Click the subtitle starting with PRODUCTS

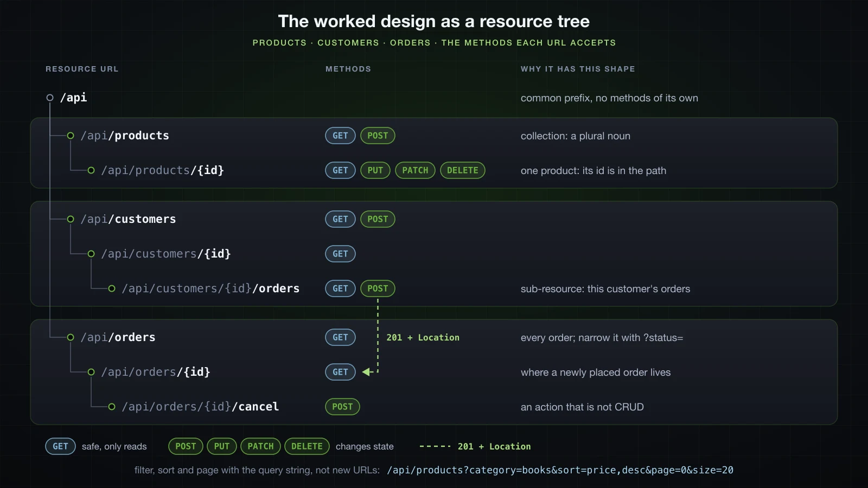coord(434,43)
